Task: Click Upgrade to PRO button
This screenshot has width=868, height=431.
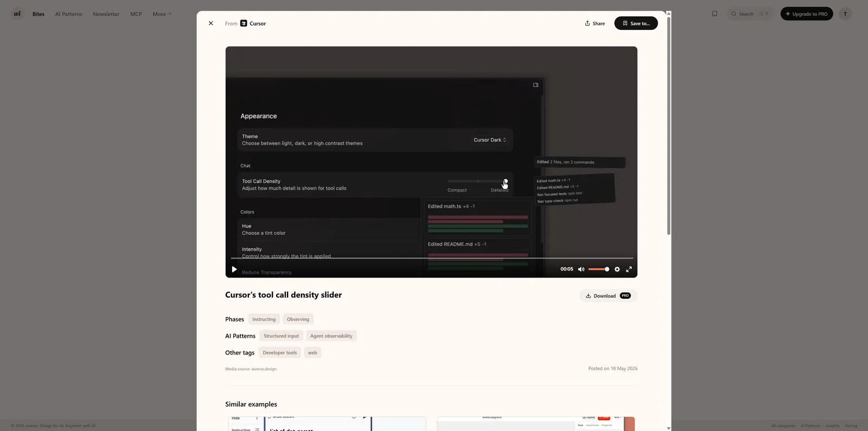Action: pos(807,14)
